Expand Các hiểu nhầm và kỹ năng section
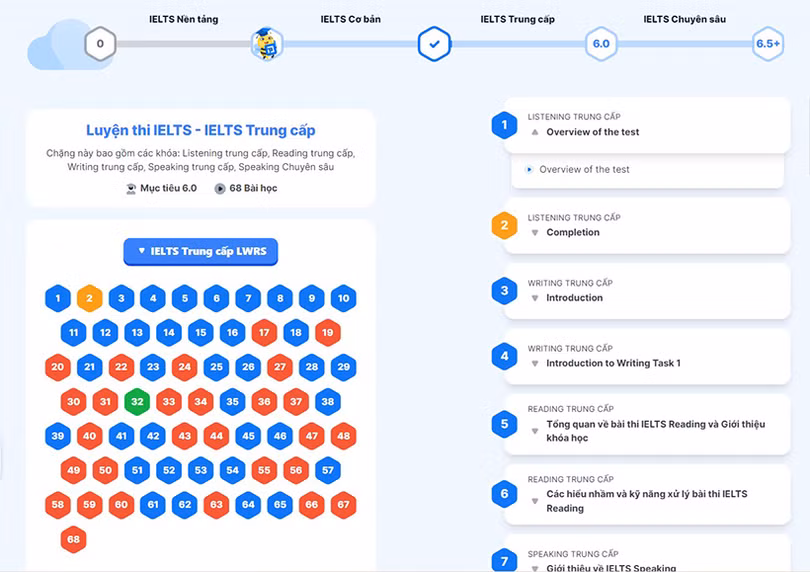Screen dimensions: 810x572 point(535,501)
